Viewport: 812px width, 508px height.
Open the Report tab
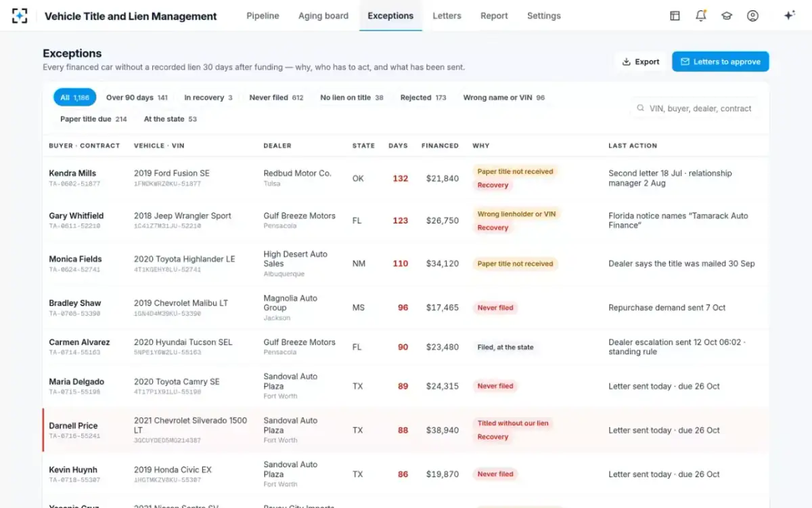point(494,16)
